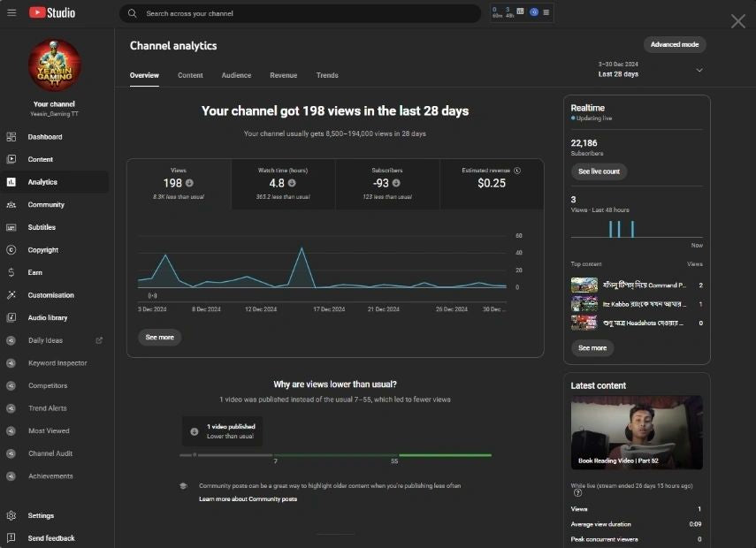Screen dimensions: 756x548
Task: Open the Copyright section icon
Action: tap(11, 250)
